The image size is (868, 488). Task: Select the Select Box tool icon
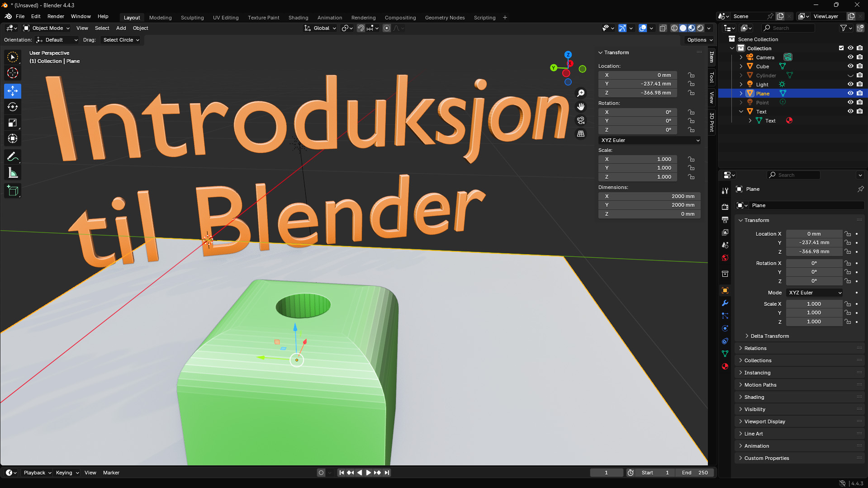click(x=13, y=57)
